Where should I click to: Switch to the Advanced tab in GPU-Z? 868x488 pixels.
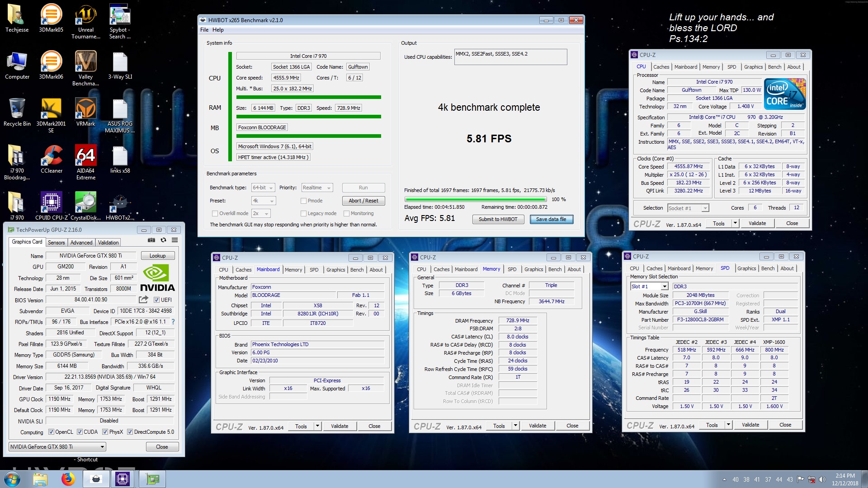(81, 243)
